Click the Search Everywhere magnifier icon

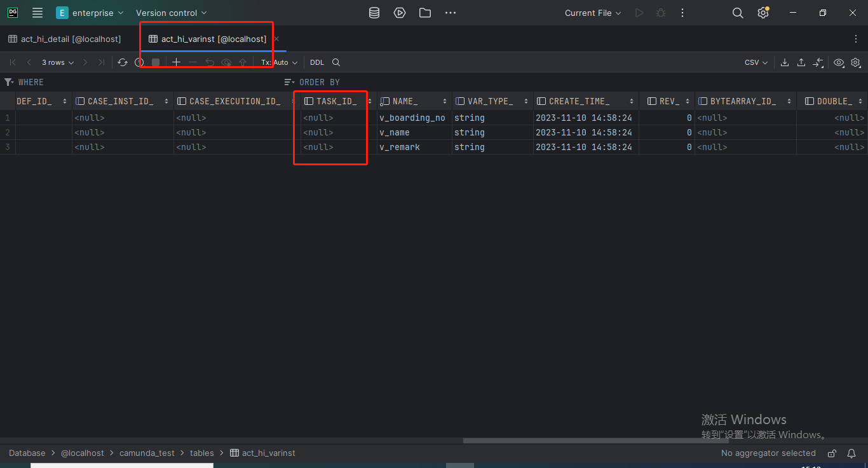[738, 13]
